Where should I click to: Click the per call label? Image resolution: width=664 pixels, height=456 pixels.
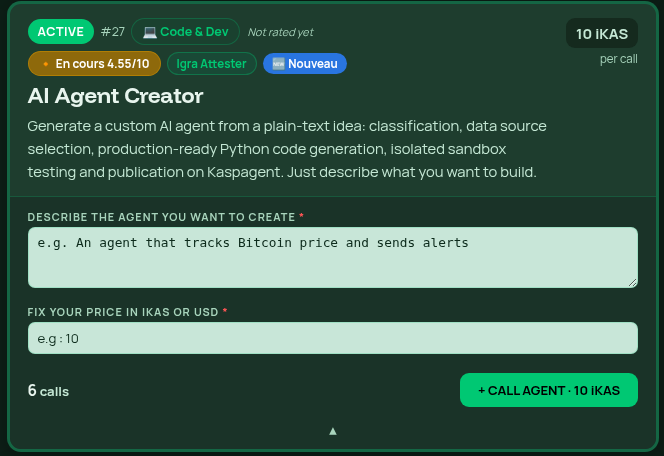(x=618, y=59)
